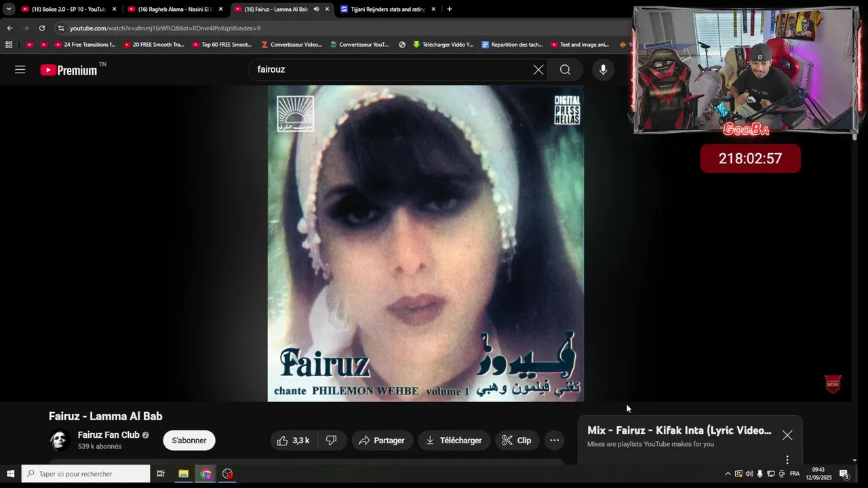Open the Fairuz Fan Club channel name
Image resolution: width=868 pixels, height=488 pixels.
(108, 435)
